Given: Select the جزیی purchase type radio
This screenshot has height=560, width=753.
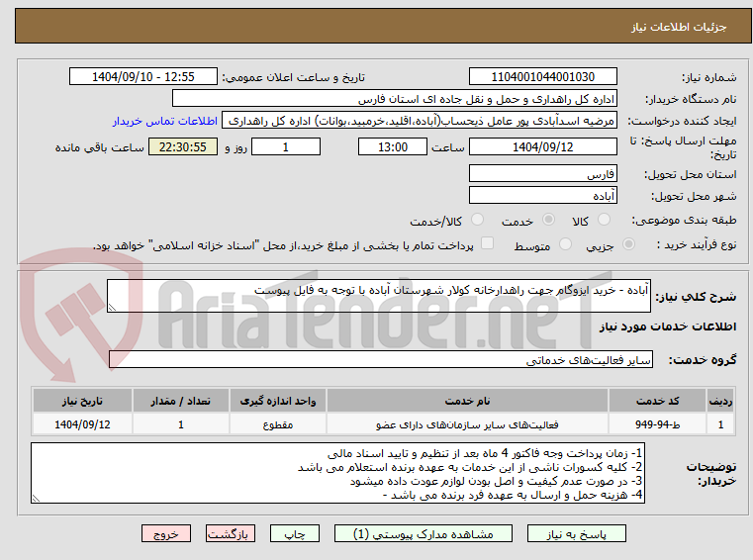Looking at the screenshot, I should tap(628, 244).
